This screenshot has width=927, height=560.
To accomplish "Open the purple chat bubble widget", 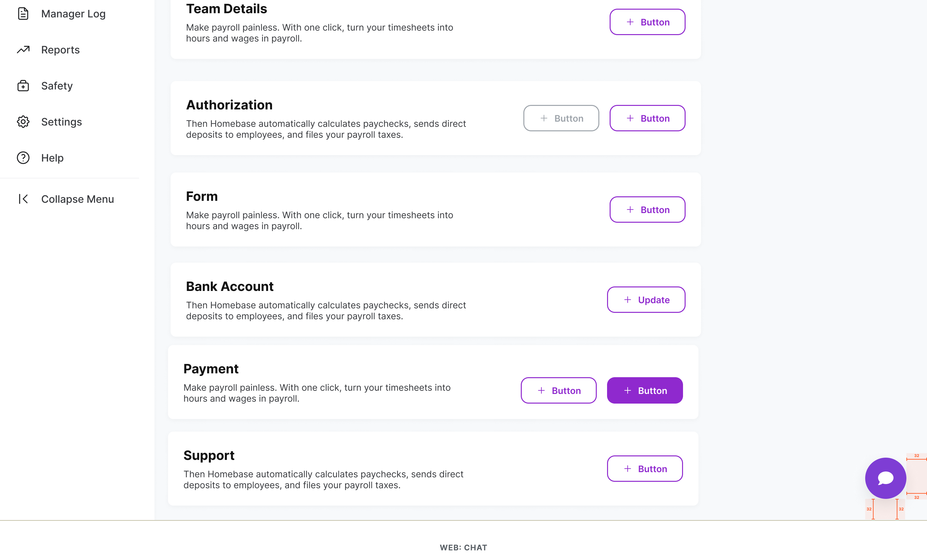I will [x=885, y=478].
